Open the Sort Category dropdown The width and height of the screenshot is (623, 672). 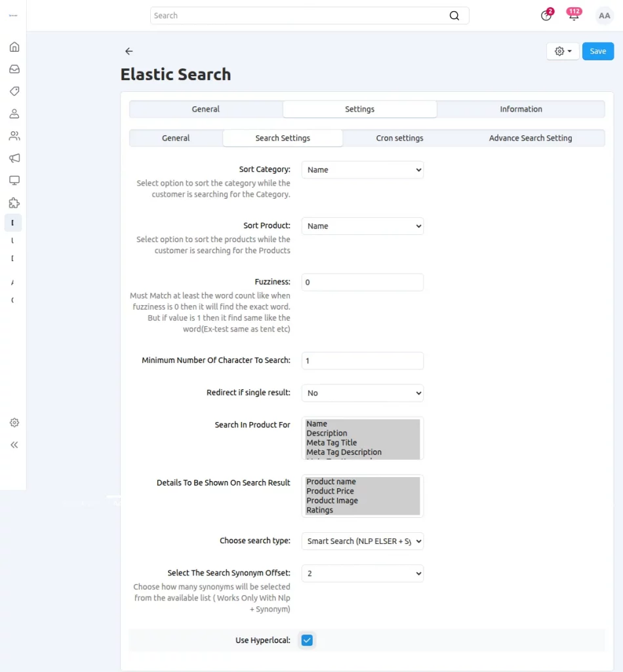[362, 170]
